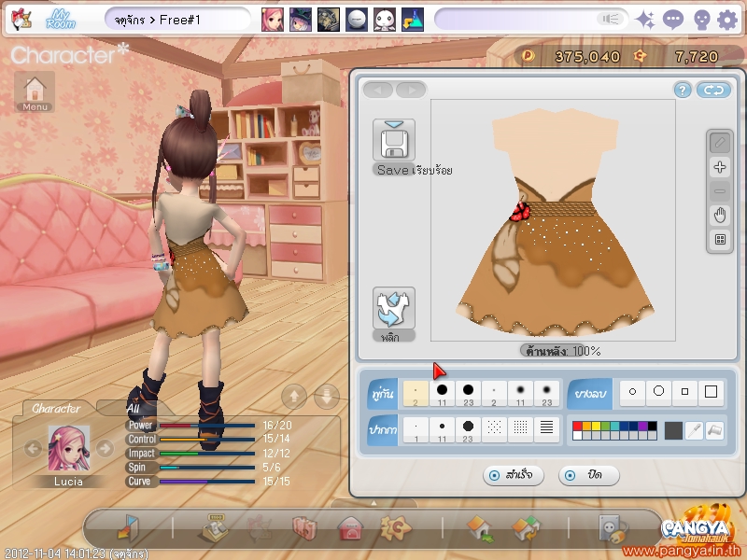747x560 pixels.
Task: Select hard brush size 11
Action: click(x=442, y=394)
